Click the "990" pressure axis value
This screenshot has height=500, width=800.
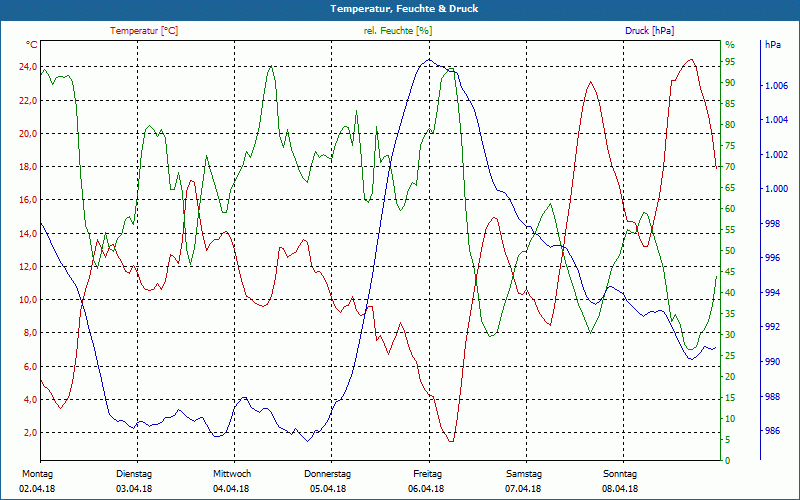[773, 362]
